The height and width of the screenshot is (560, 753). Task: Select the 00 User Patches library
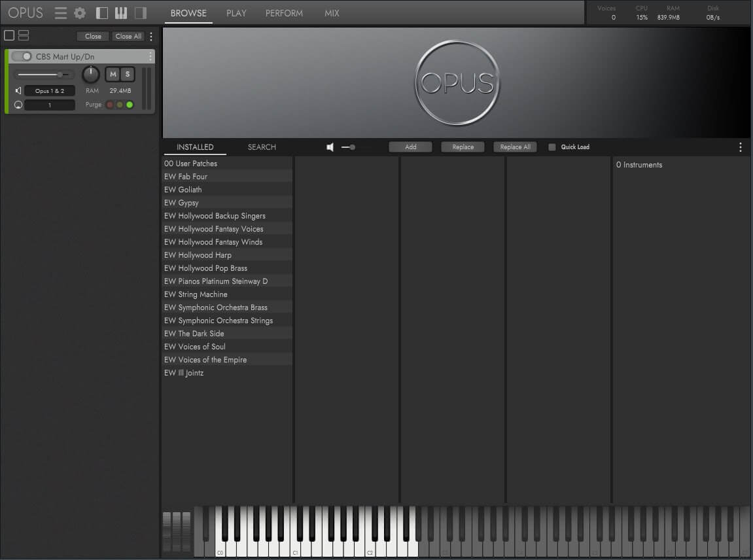coord(228,164)
